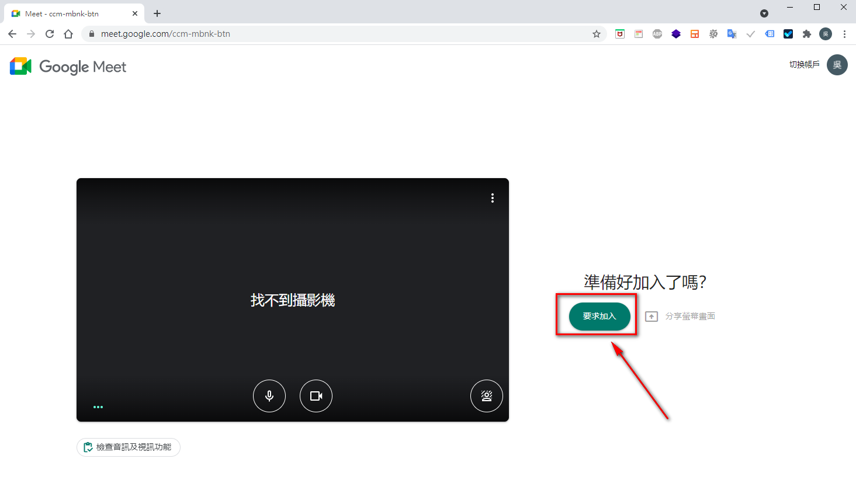The height and width of the screenshot is (504, 856).
Task: Click the 切換帳戶 switch account link
Action: [804, 65]
